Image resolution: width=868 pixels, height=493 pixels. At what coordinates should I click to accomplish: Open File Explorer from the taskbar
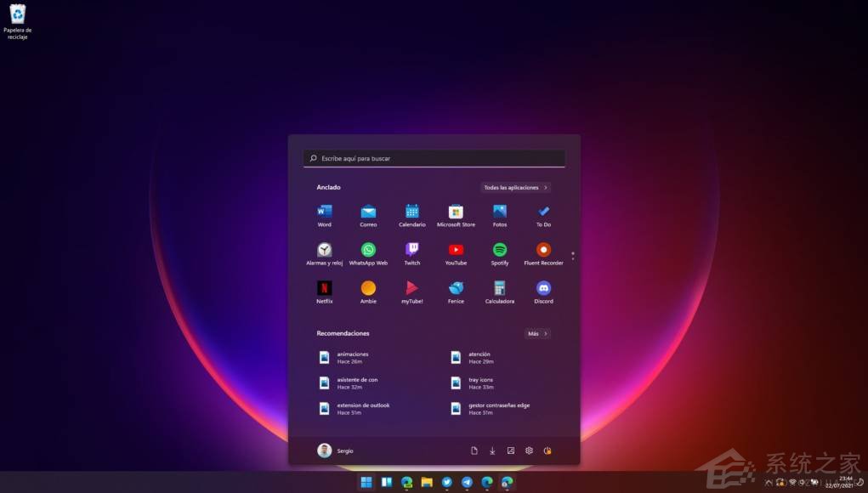[426, 483]
